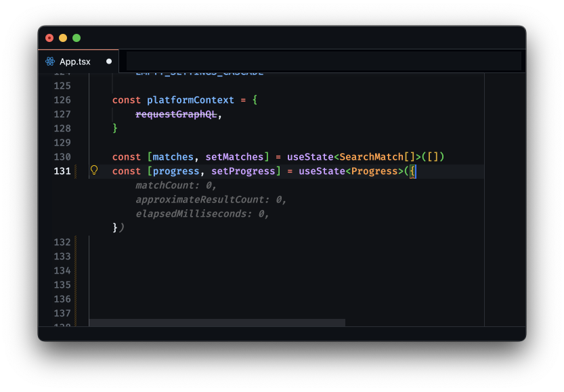Click line number 125 in gutter
Screen dimensions: 564x392
[62, 86]
